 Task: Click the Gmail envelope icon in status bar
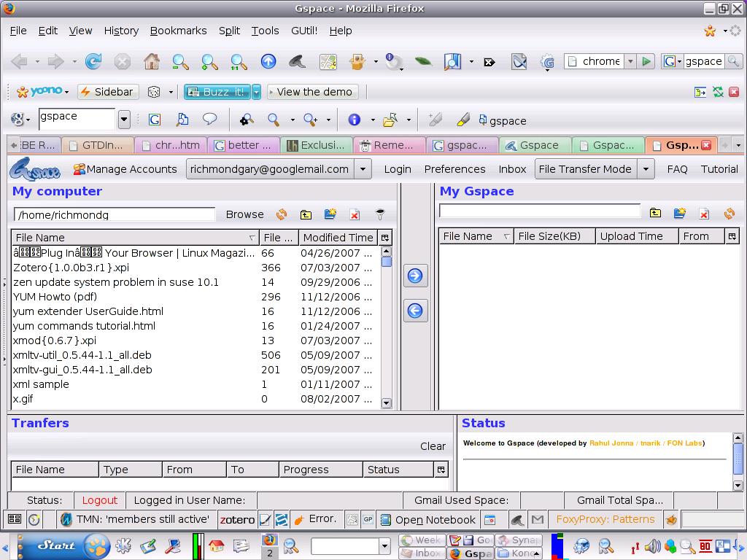pyautogui.click(x=538, y=519)
